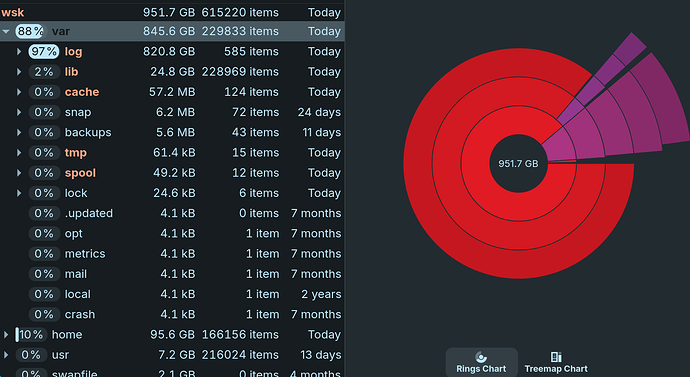Click the 24 days modified value
Image resolution: width=690 pixels, height=377 pixels.
click(x=319, y=112)
